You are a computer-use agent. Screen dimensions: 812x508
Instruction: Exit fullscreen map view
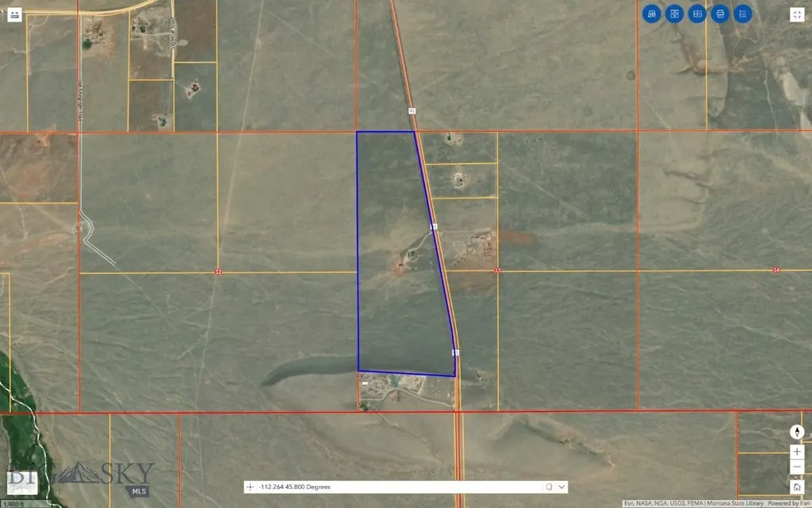797,14
